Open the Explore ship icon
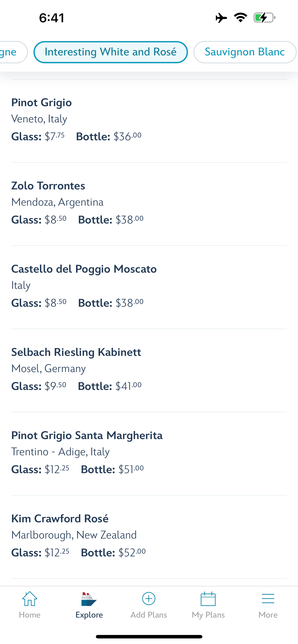 click(89, 599)
